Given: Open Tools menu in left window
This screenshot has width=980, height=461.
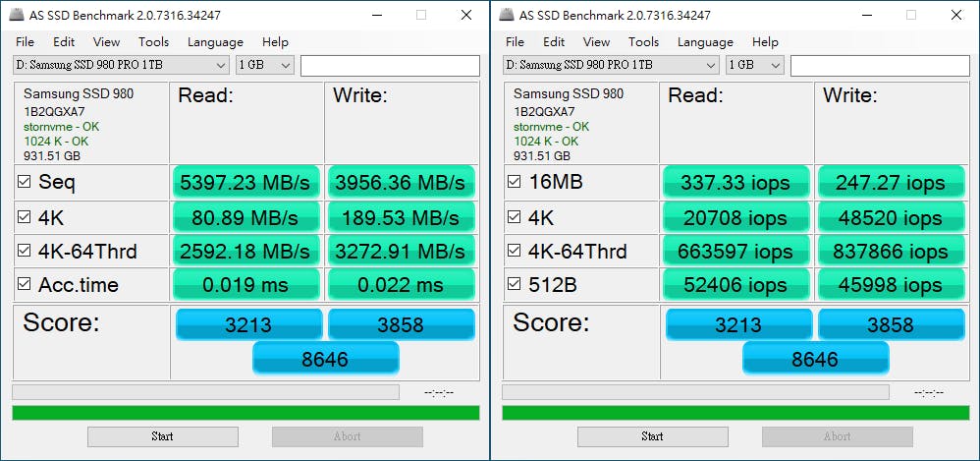Looking at the screenshot, I should 154,42.
